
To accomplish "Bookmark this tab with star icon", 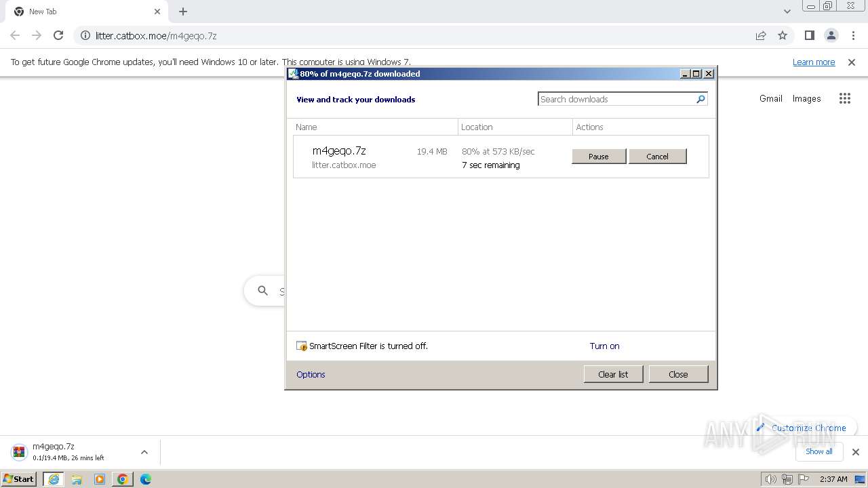I will point(783,35).
